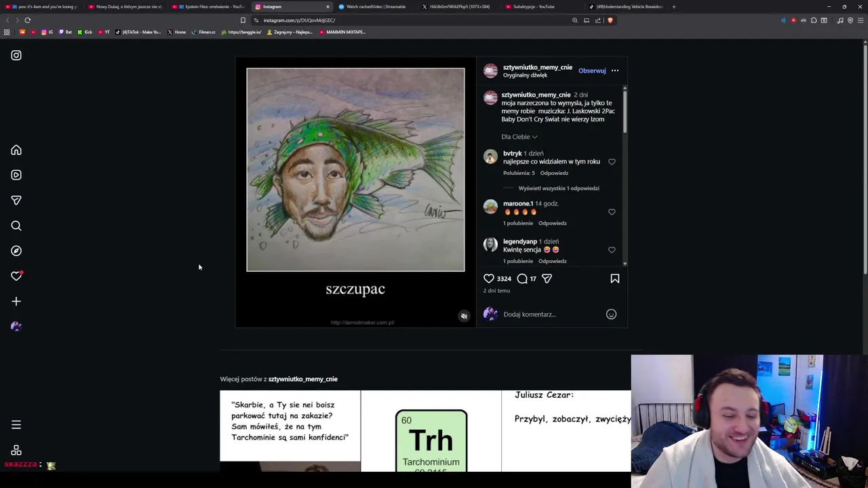This screenshot has height=488, width=868.
Task: Open direct messages from the sidebar
Action: [x=16, y=200]
